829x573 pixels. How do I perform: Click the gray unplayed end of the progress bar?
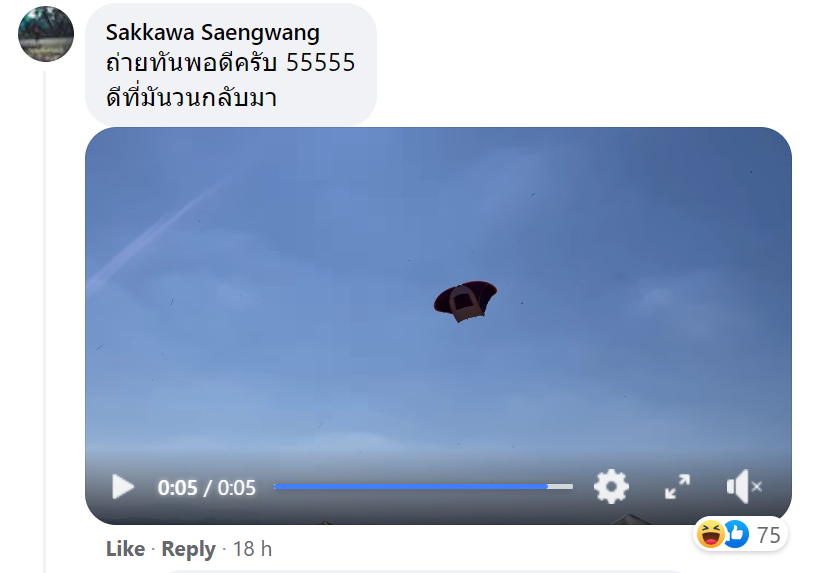(x=560, y=486)
